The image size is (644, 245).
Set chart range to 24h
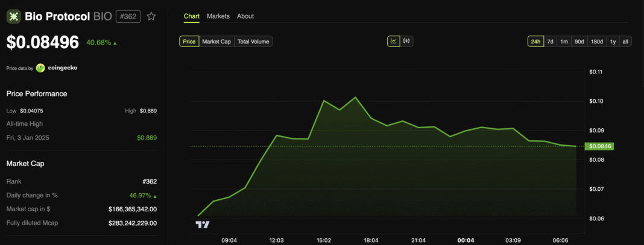point(535,42)
